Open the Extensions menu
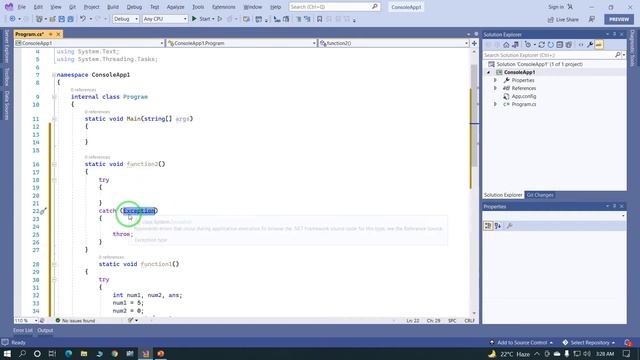 [x=224, y=7]
